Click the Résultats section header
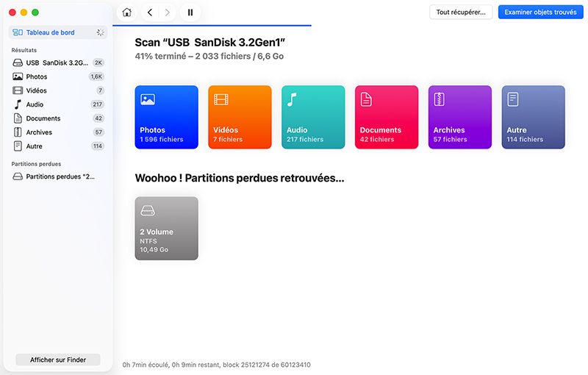The width and height of the screenshot is (588, 375). [x=24, y=50]
